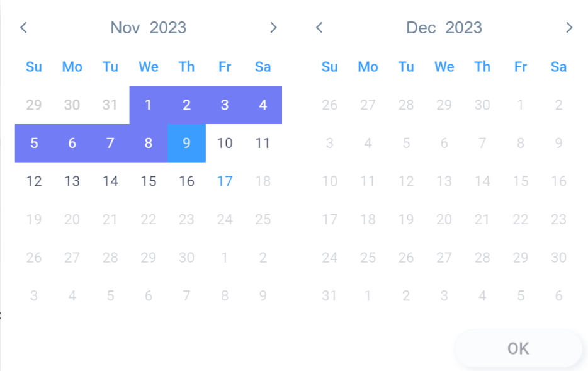Select November 1 start date

pos(149,105)
